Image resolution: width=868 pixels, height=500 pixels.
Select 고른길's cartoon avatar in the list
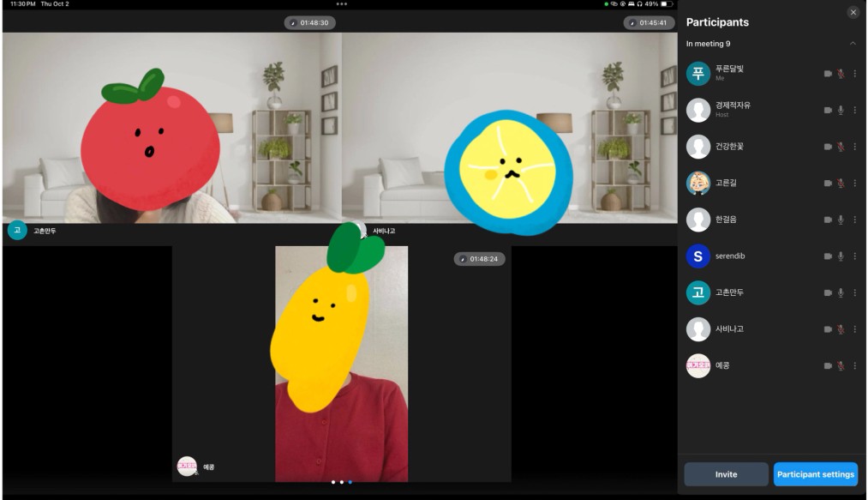pos(698,183)
